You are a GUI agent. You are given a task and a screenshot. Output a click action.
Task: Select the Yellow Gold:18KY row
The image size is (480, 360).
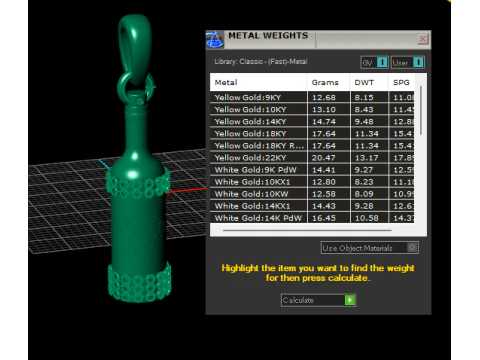(312, 133)
